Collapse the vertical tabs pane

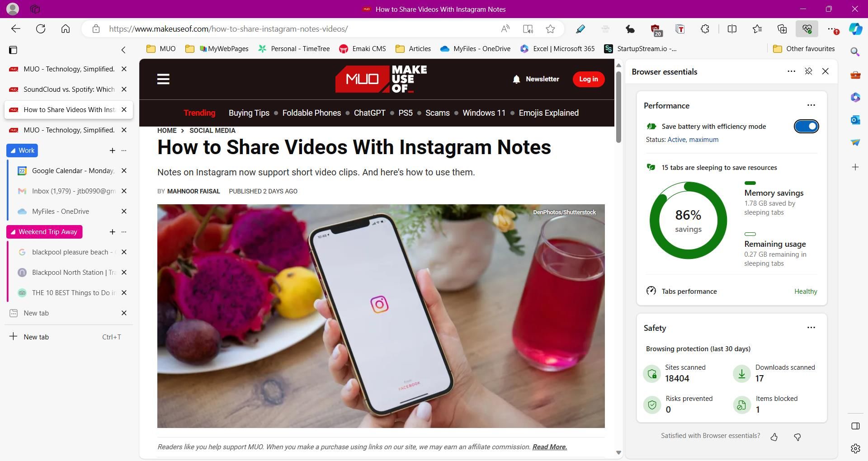coord(123,50)
